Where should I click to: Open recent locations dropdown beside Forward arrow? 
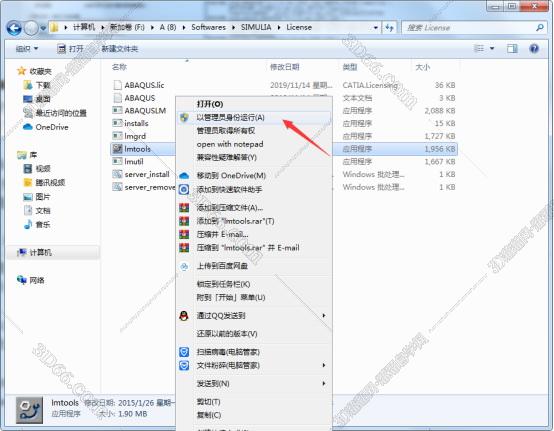pos(43,28)
